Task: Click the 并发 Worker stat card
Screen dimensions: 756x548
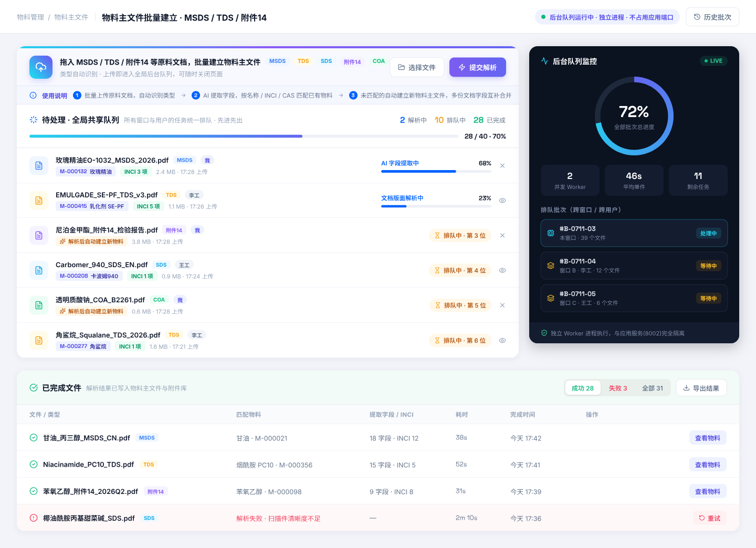Action: pos(570,180)
